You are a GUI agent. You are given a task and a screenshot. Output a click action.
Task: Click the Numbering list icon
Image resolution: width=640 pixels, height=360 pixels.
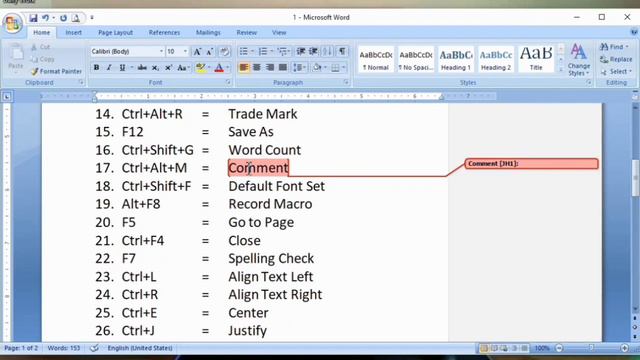click(x=263, y=51)
